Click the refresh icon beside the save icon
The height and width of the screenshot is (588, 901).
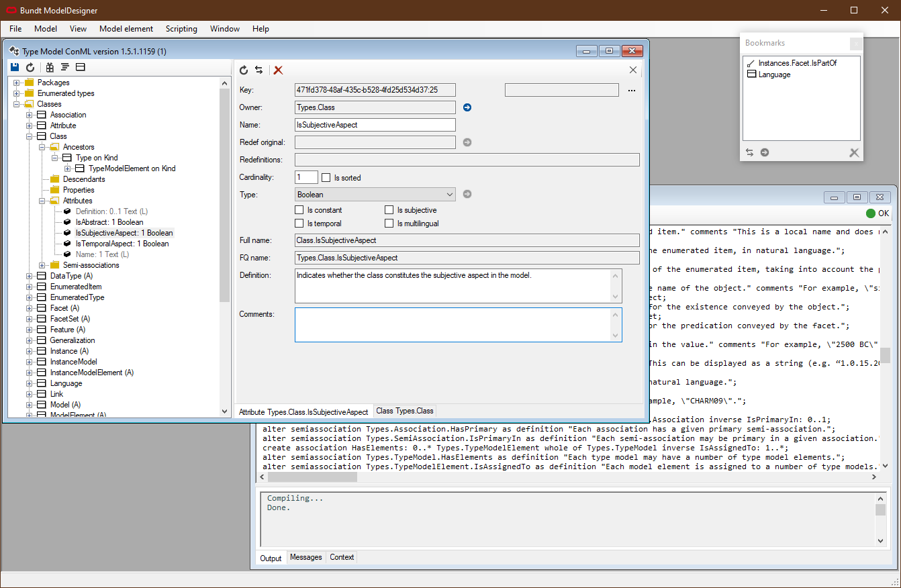pyautogui.click(x=30, y=67)
